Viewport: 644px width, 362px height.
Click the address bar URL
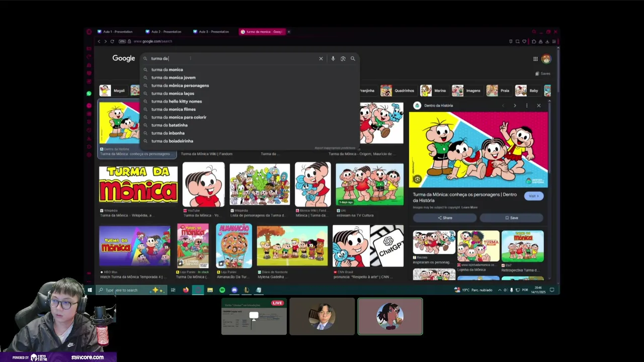point(152,41)
